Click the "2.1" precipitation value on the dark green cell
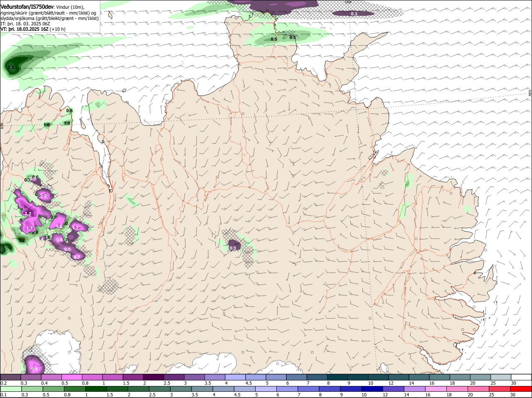Screen dimensions: 532x398 click(x=11, y=67)
